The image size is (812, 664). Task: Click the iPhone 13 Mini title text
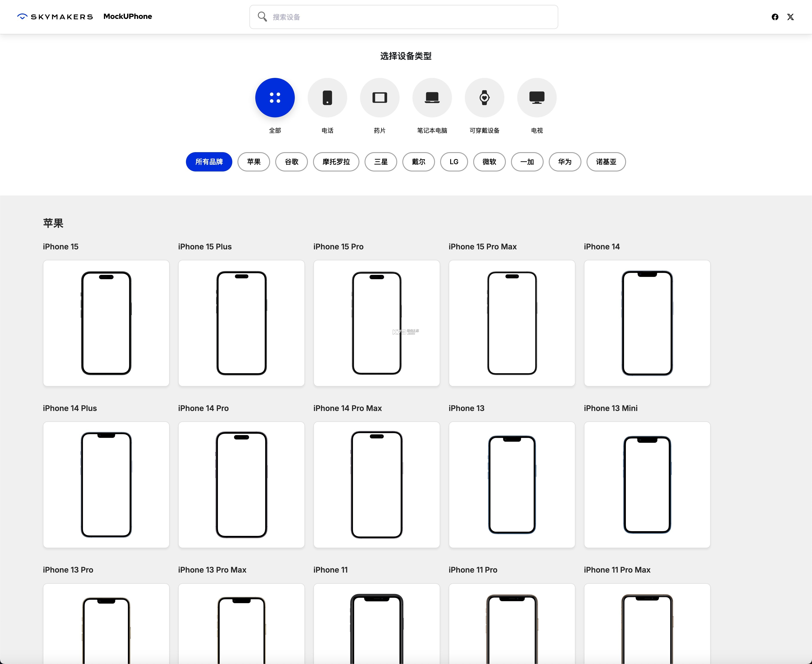(611, 408)
